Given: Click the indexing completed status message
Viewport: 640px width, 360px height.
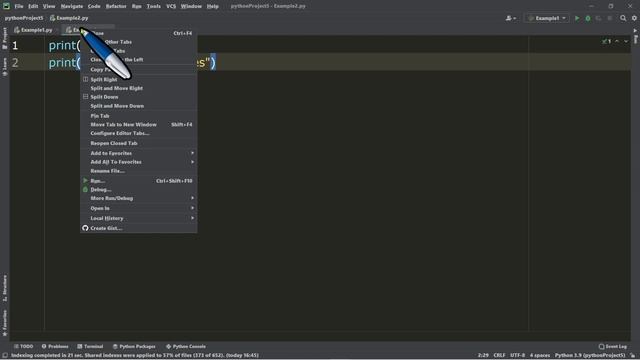Looking at the screenshot, I should (135, 356).
